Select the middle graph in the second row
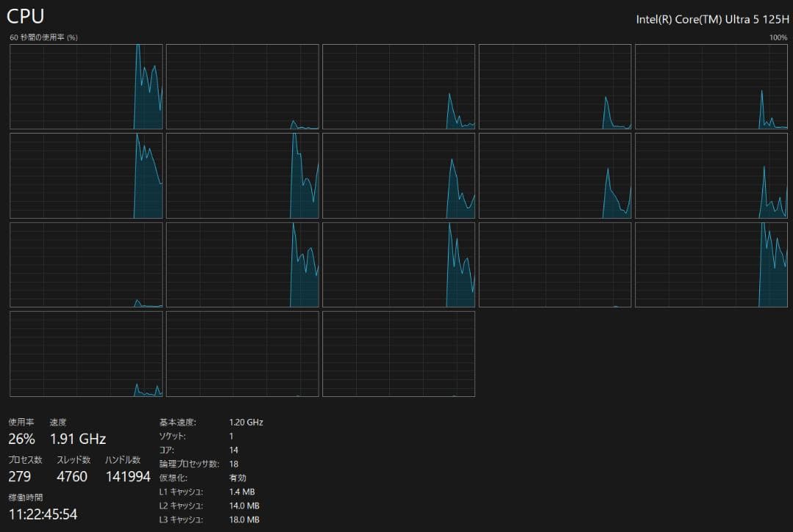Image resolution: width=793 pixels, height=532 pixels. point(399,175)
